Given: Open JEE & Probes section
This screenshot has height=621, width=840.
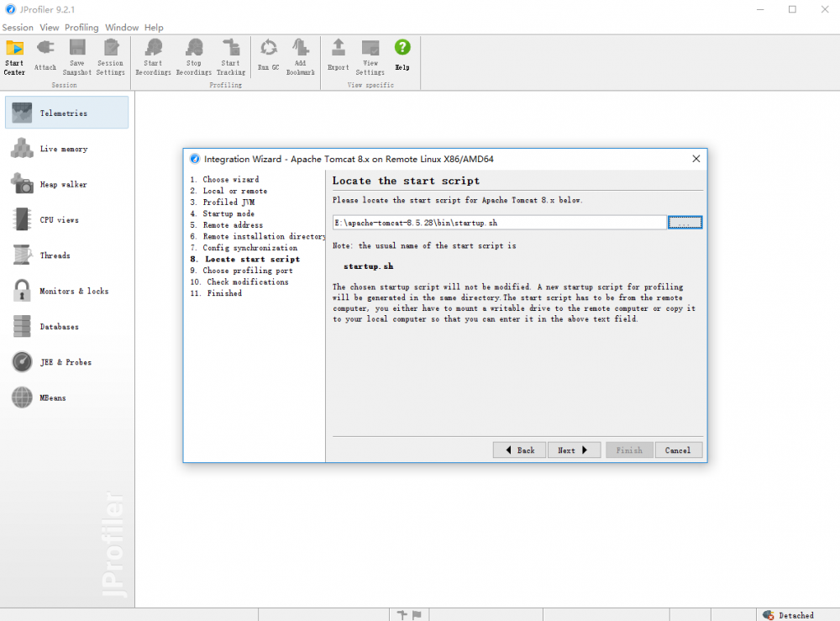Looking at the screenshot, I should click(x=67, y=362).
